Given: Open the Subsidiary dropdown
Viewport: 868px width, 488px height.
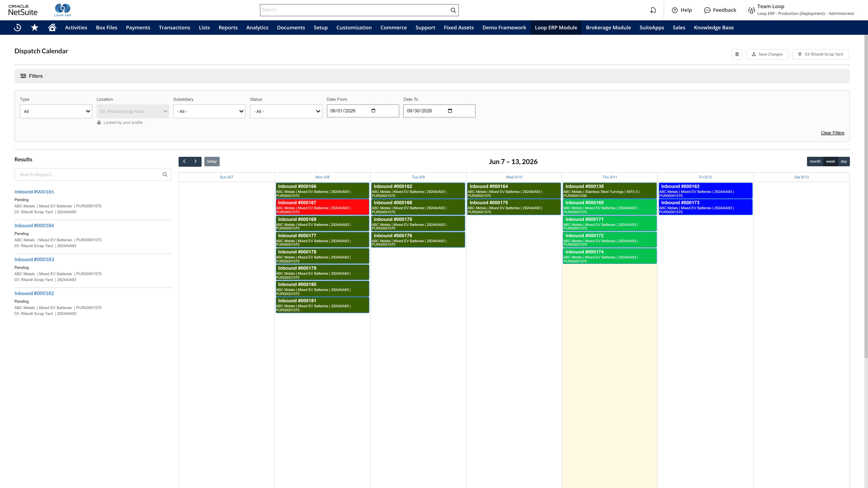Looking at the screenshot, I should click(209, 111).
